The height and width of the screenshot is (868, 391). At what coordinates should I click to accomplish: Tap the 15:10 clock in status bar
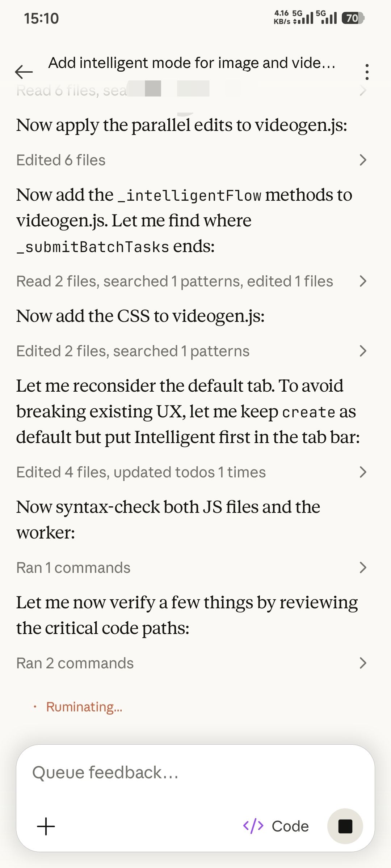click(41, 18)
